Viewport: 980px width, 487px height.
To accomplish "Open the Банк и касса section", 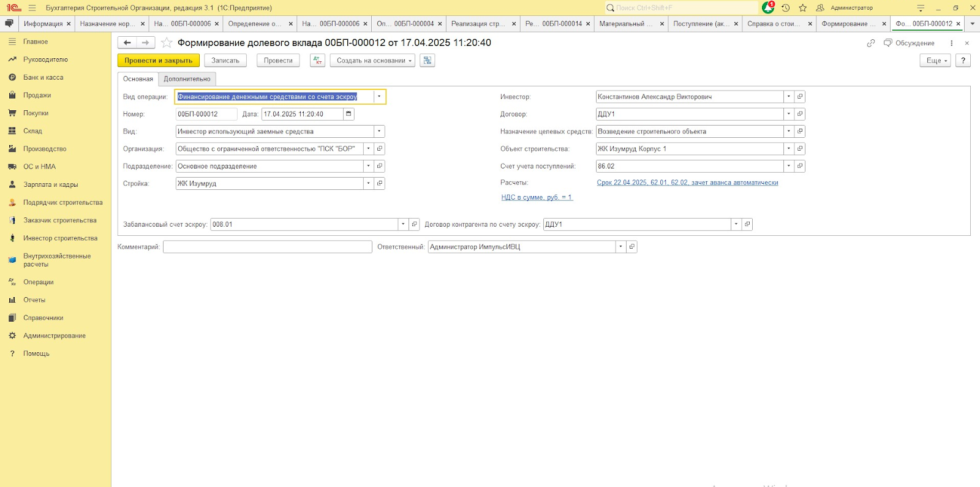I will [43, 78].
